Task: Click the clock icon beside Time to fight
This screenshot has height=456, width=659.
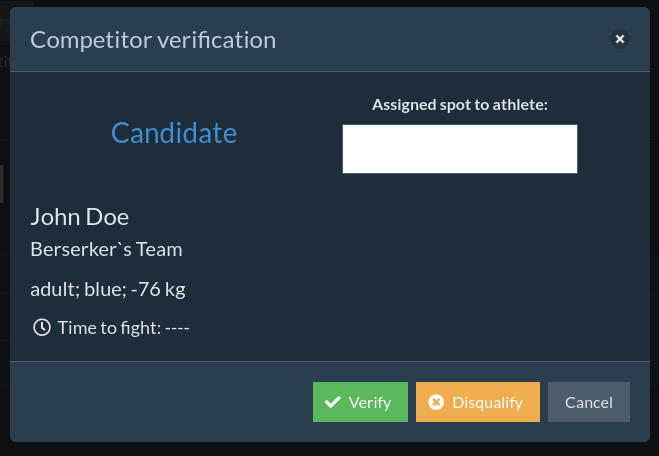Action: tap(41, 327)
